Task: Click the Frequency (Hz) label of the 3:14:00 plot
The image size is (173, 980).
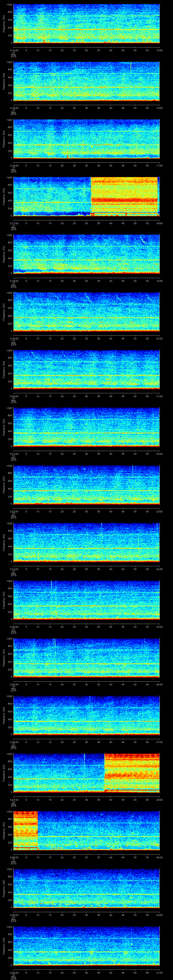Action: [x=4, y=24]
